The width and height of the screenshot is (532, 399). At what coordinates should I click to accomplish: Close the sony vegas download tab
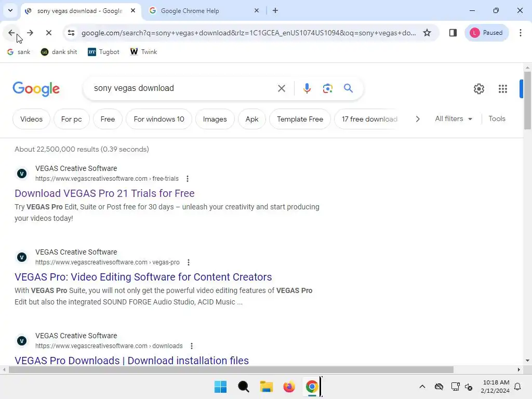(x=133, y=10)
